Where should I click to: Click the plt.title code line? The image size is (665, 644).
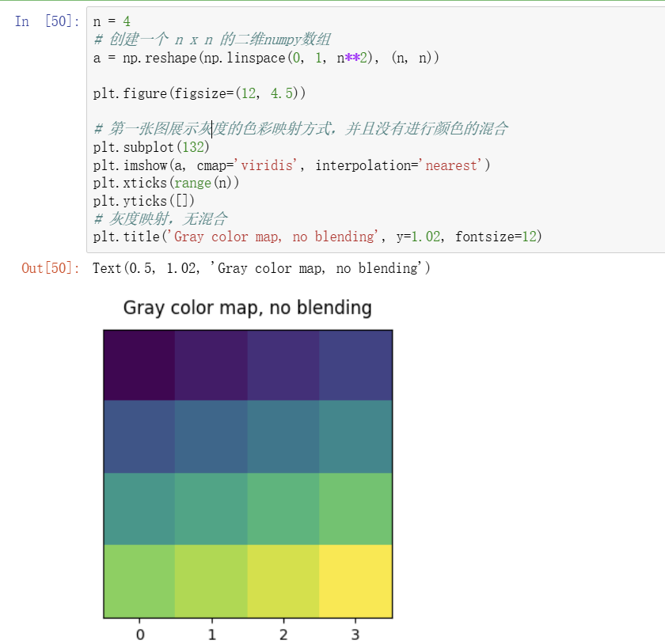[x=317, y=236]
